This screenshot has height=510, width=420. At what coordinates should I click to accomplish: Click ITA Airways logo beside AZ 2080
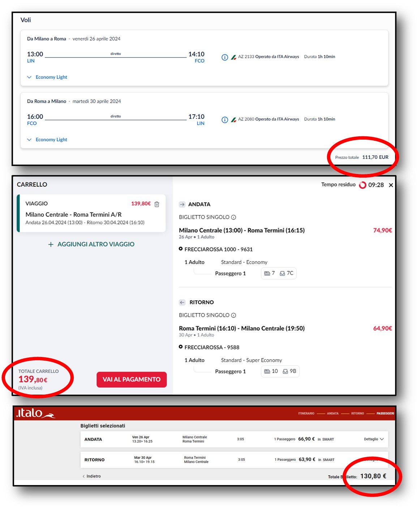[x=233, y=120]
